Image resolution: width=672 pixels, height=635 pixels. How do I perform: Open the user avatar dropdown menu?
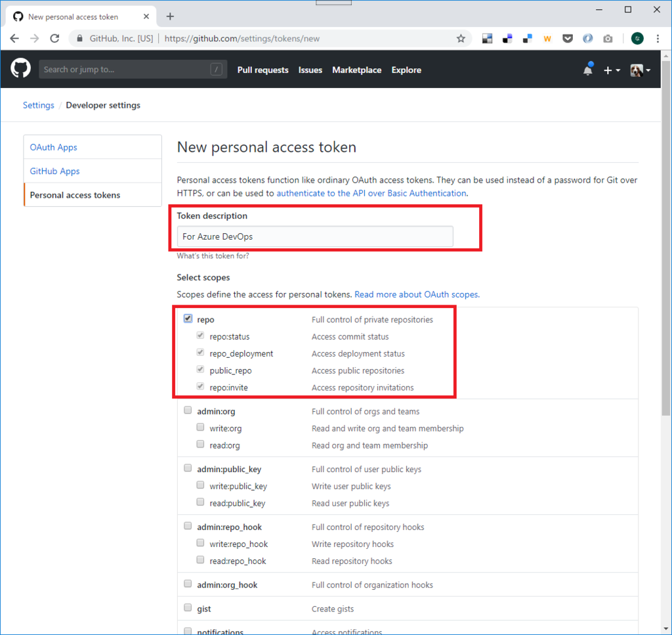point(640,70)
